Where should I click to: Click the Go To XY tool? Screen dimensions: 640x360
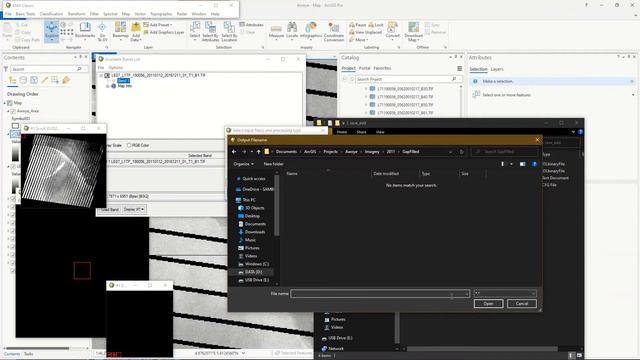tap(102, 31)
